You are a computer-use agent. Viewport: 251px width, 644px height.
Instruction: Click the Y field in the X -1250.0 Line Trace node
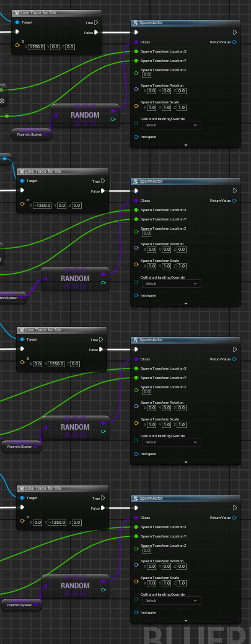pyautogui.click(x=61, y=206)
